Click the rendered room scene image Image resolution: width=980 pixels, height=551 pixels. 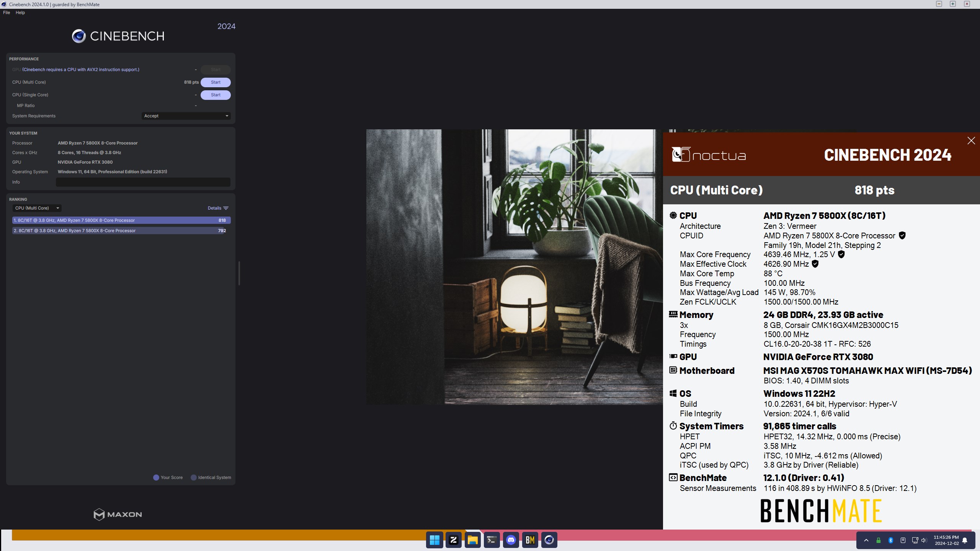coord(514,267)
